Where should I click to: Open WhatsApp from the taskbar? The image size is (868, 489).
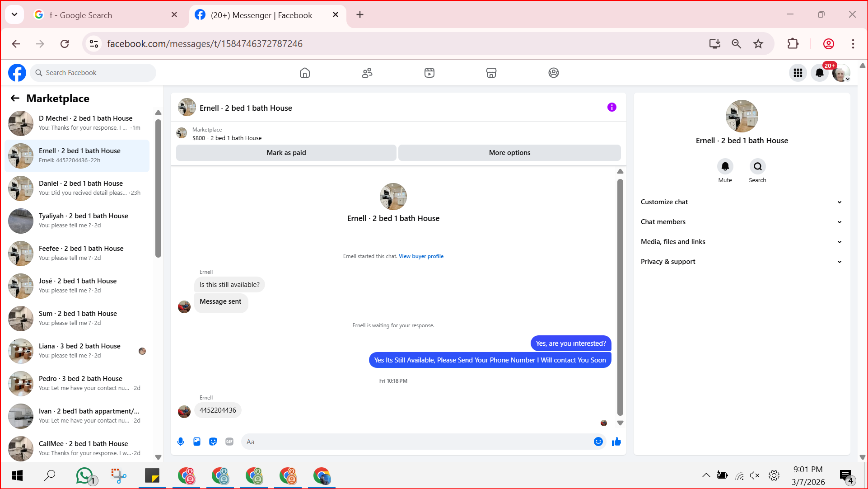[86, 476]
